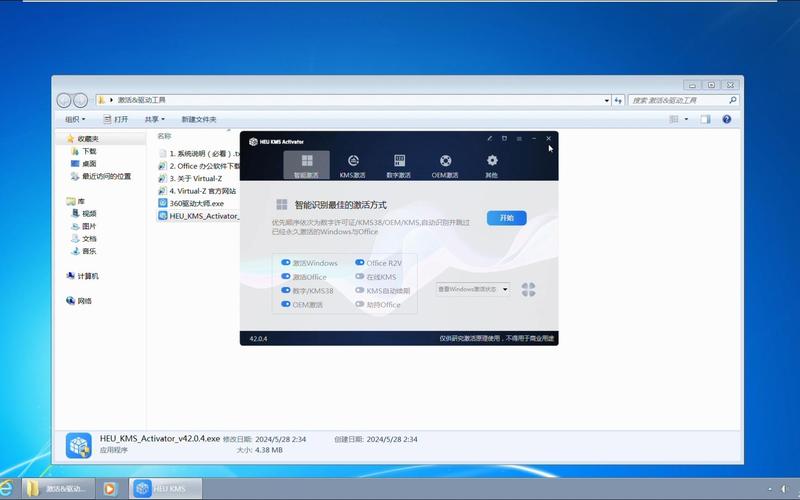This screenshot has height=500, width=800.
Task: Click the 激活&驱动 folder taskbar button
Action: 58,488
